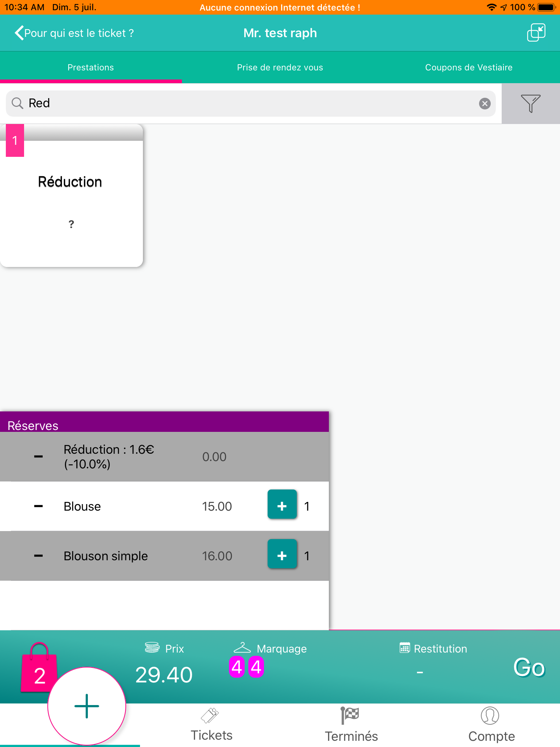Open the Compte account tab
The width and height of the screenshot is (560, 747).
click(x=491, y=725)
